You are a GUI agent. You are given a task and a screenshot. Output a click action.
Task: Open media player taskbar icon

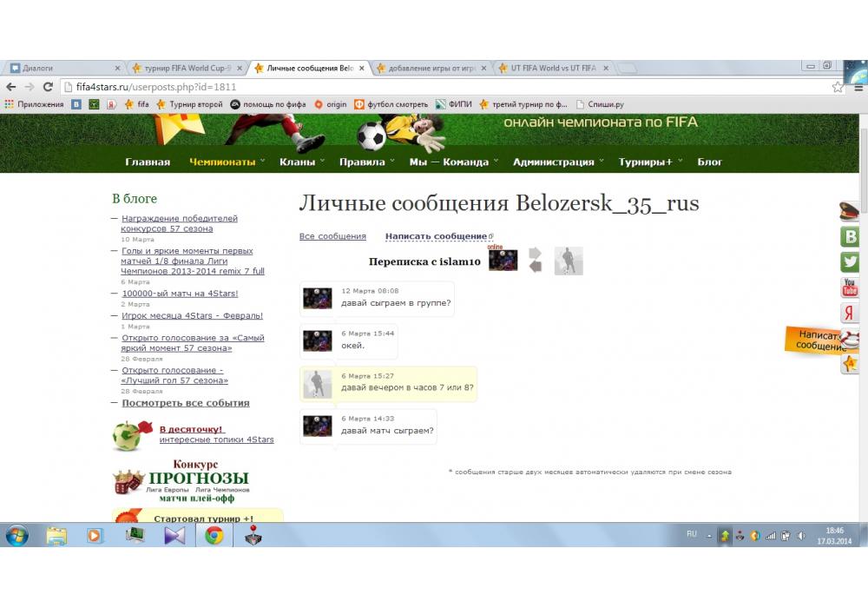click(x=95, y=535)
